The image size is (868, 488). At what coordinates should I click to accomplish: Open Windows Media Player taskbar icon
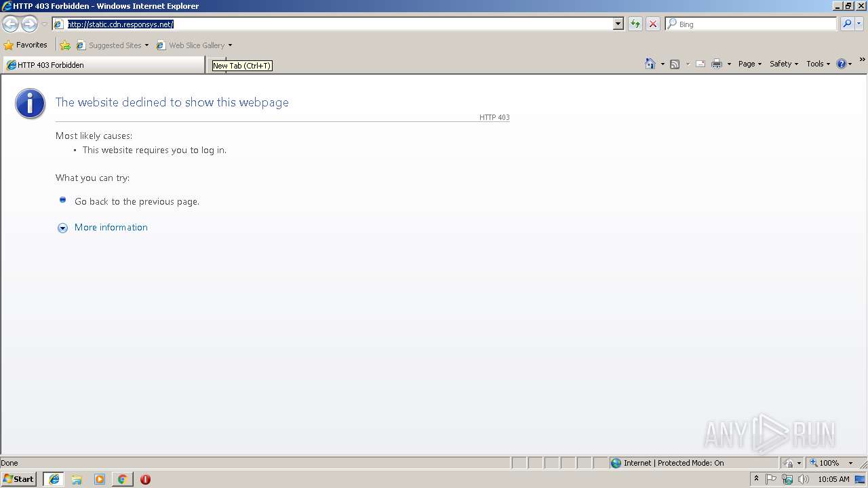coord(100,479)
